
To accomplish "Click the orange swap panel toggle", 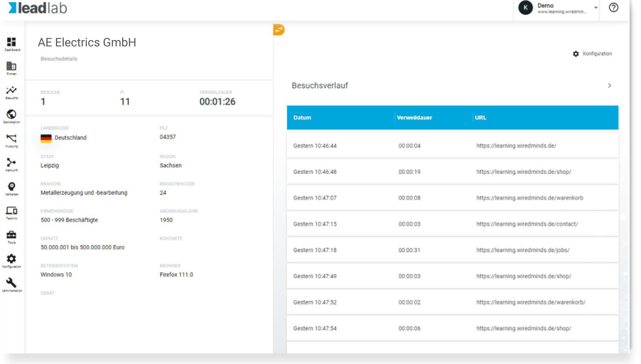I will (279, 30).
